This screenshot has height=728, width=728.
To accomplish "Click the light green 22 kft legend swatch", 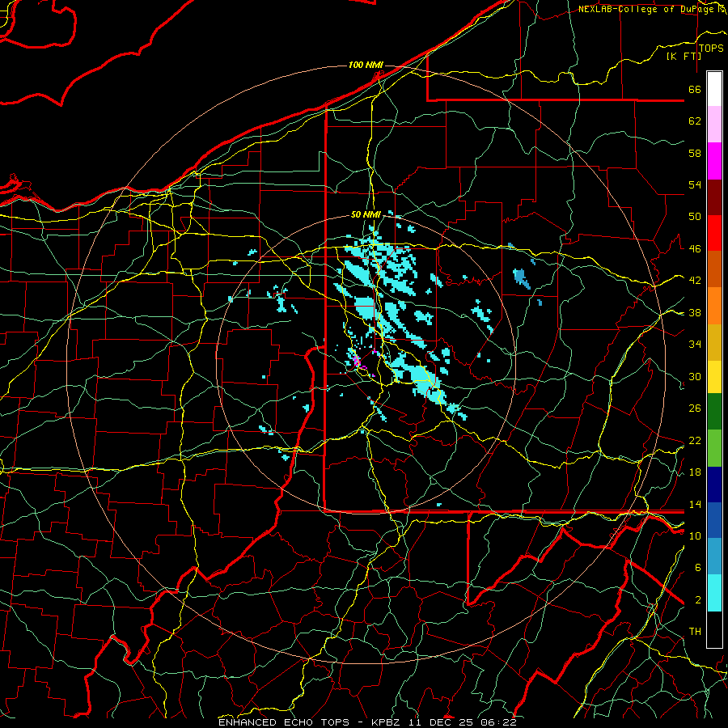I will coord(714,448).
